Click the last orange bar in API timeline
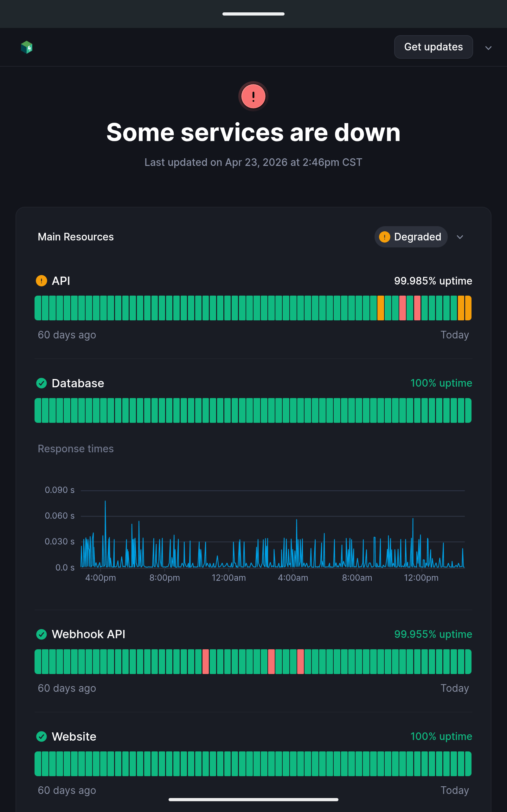 468,308
